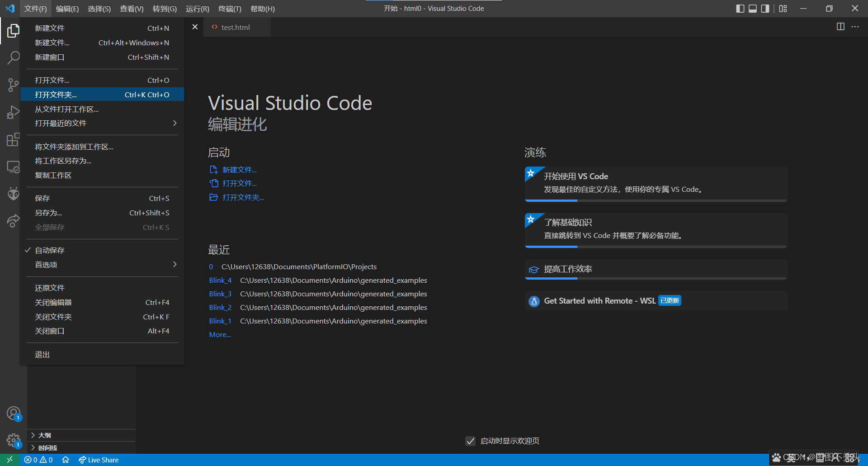The image size is (868, 466).
Task: Open editor More Actions ellipsis
Action: click(x=855, y=27)
